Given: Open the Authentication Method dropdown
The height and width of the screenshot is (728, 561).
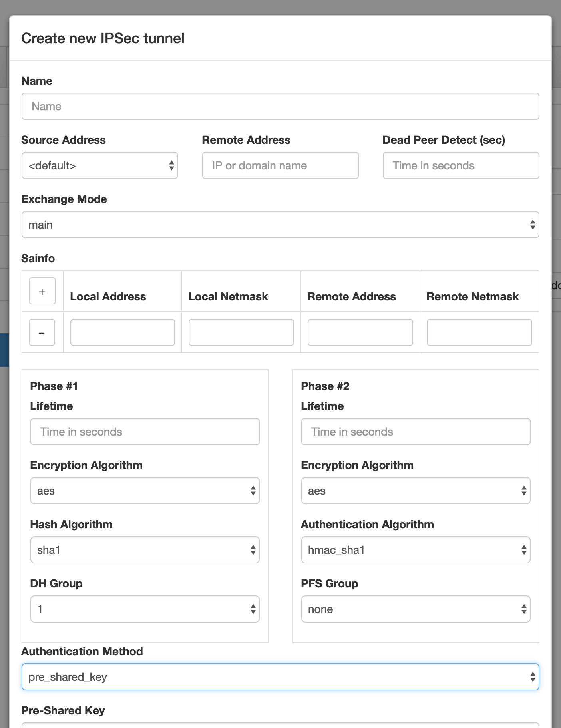Looking at the screenshot, I should tap(280, 677).
